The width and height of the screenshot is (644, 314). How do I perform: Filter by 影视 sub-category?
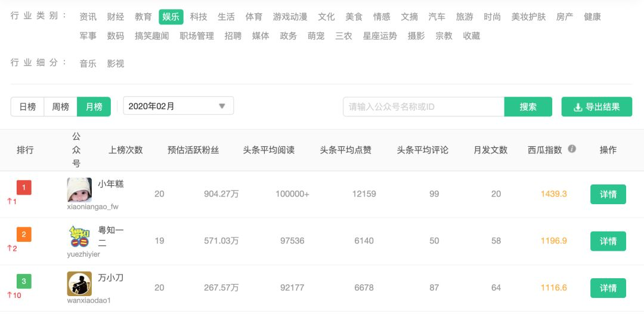116,64
